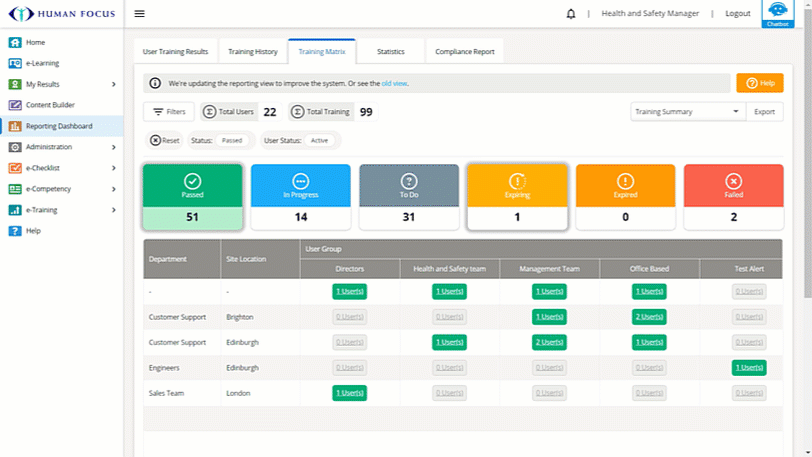Click Sales Team Directors 1 User(s) cell
812x457 pixels.
[350, 393]
